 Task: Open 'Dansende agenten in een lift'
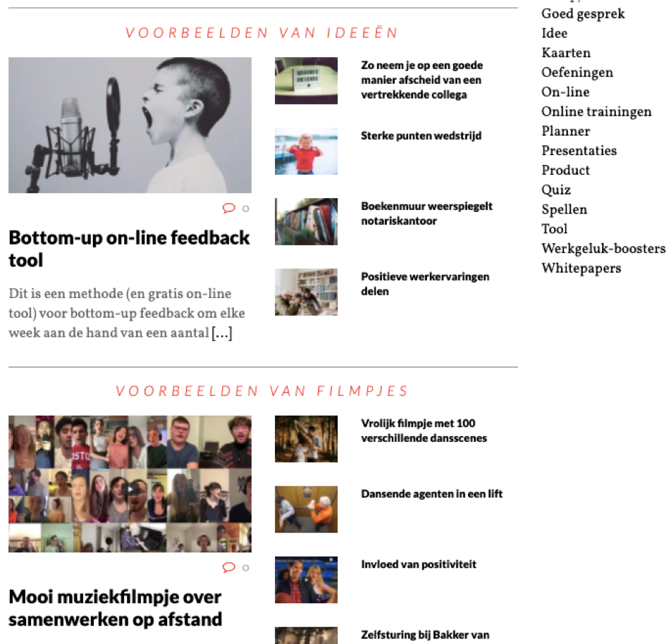[432, 494]
